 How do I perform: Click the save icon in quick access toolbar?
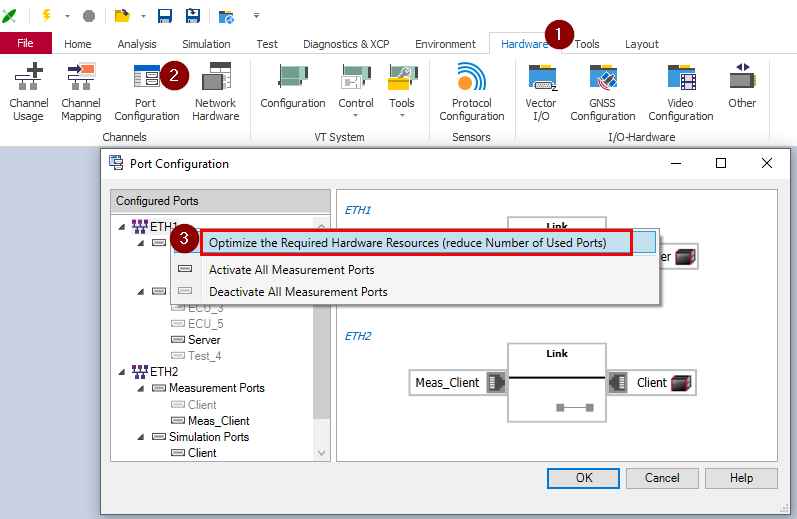167,16
